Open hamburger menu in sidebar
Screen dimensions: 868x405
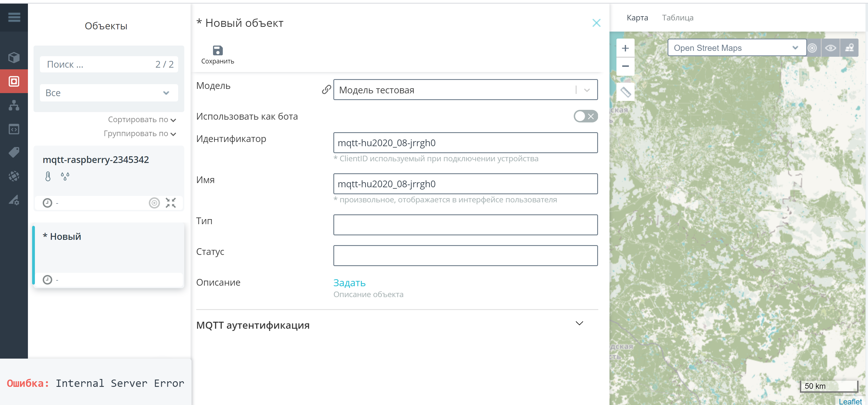[x=14, y=17]
